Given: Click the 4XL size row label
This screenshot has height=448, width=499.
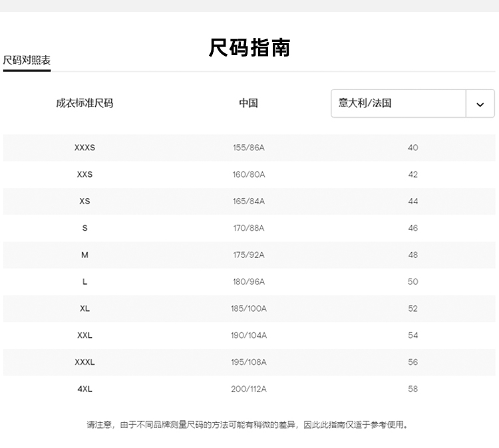Looking at the screenshot, I should tap(84, 389).
